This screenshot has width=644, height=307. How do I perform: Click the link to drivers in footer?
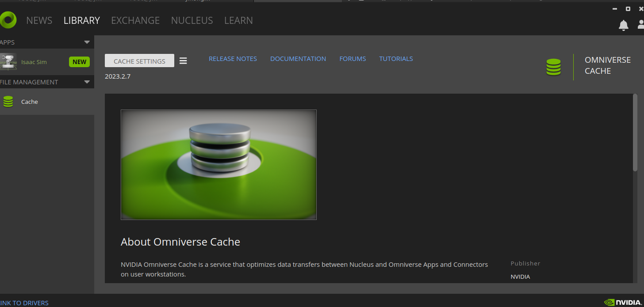pos(24,303)
